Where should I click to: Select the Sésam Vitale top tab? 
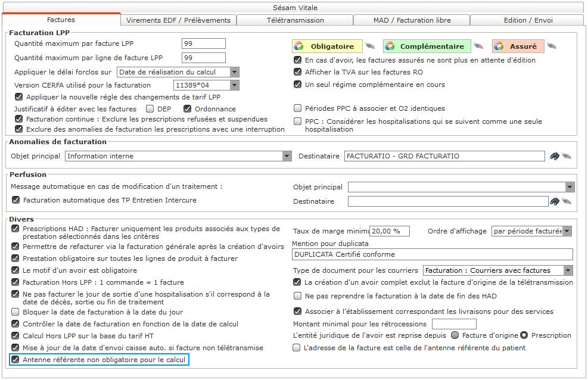coord(295,8)
